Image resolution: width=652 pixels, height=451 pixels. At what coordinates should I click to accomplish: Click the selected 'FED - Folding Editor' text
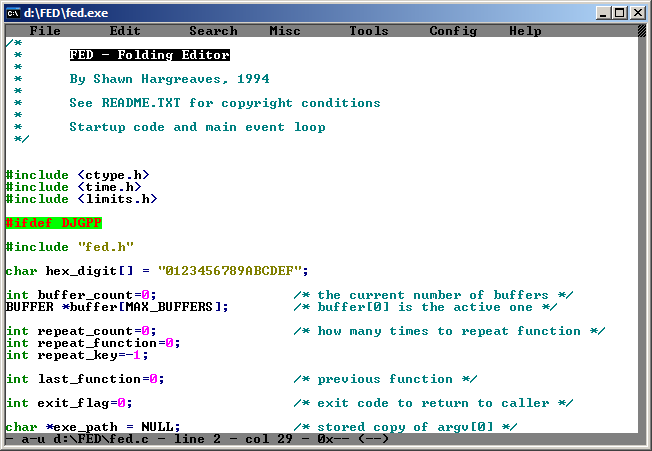149,55
